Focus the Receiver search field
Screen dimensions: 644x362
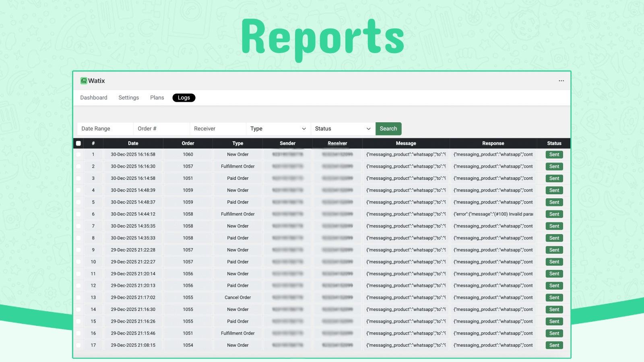tap(218, 129)
